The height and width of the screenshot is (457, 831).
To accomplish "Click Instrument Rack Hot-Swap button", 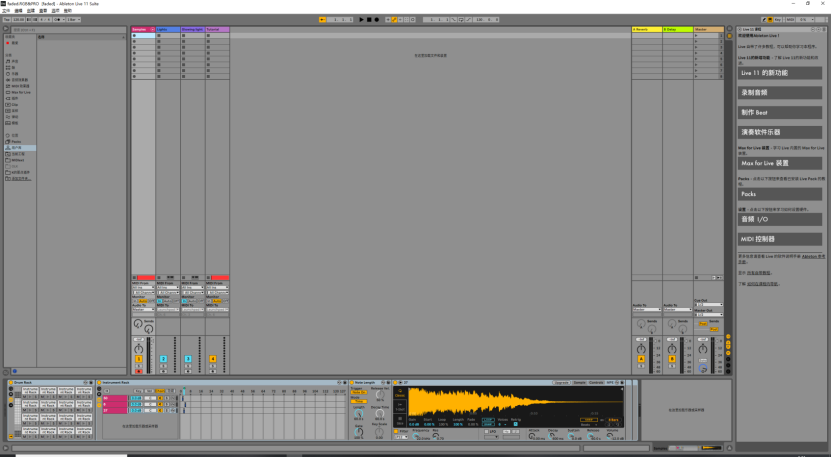I will click(339, 382).
